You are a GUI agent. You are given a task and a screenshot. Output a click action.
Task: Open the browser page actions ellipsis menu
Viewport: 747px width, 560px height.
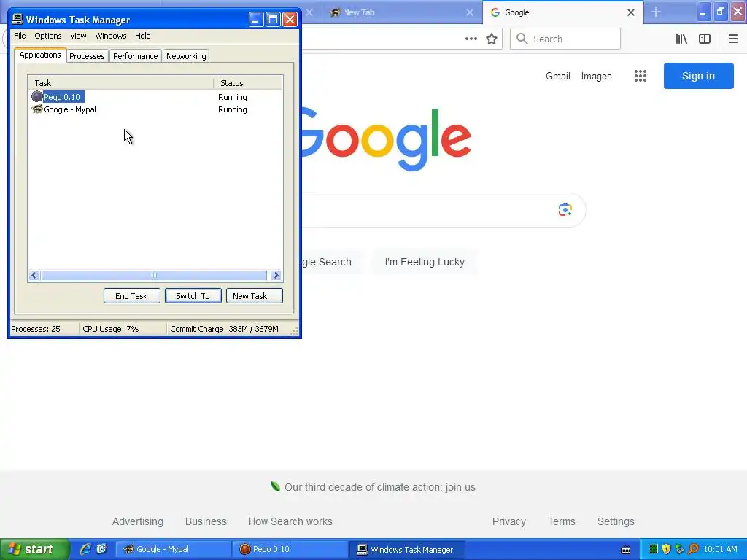pyautogui.click(x=471, y=39)
